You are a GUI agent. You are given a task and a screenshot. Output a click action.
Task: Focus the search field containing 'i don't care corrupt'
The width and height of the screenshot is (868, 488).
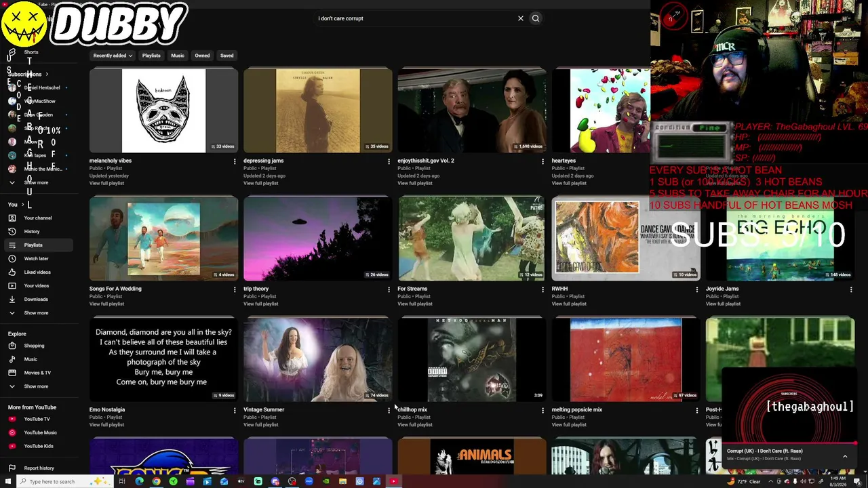point(414,18)
